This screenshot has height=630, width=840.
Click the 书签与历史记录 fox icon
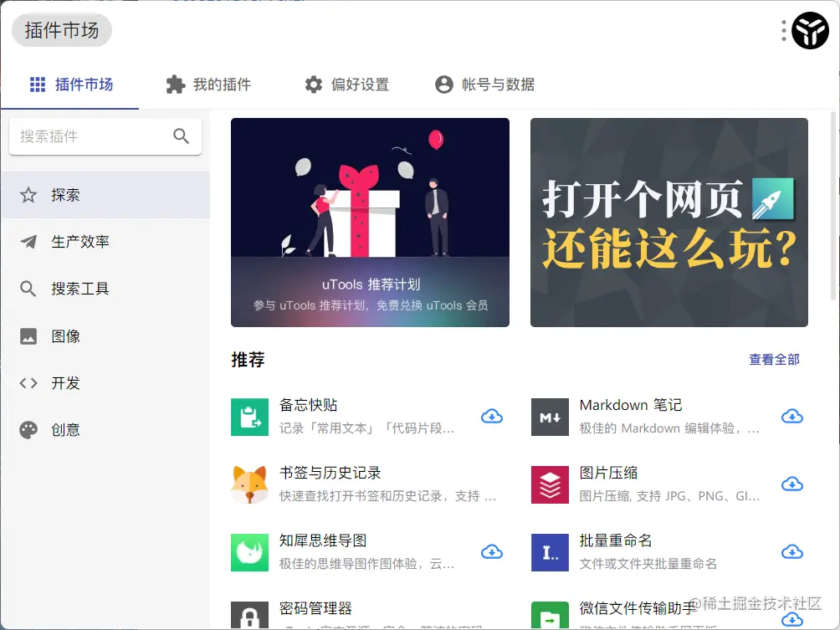249,484
